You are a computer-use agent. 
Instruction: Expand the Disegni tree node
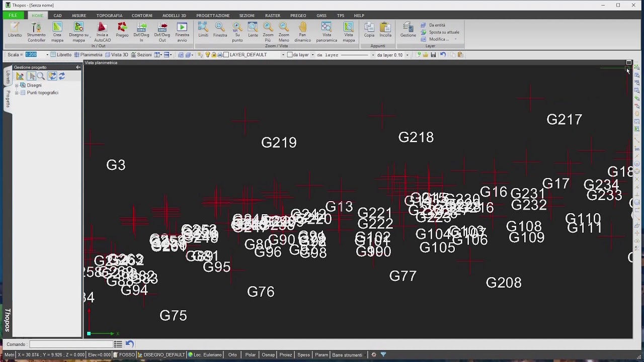[x=17, y=85]
